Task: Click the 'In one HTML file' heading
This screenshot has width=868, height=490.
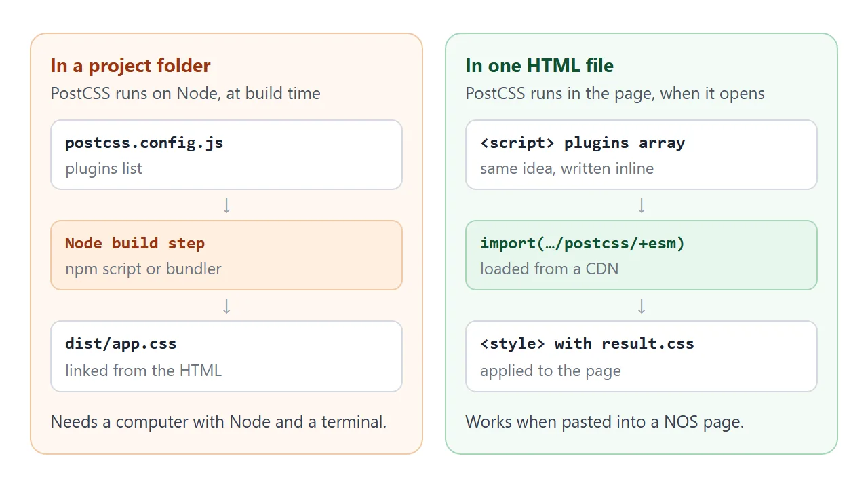Action: tap(539, 66)
